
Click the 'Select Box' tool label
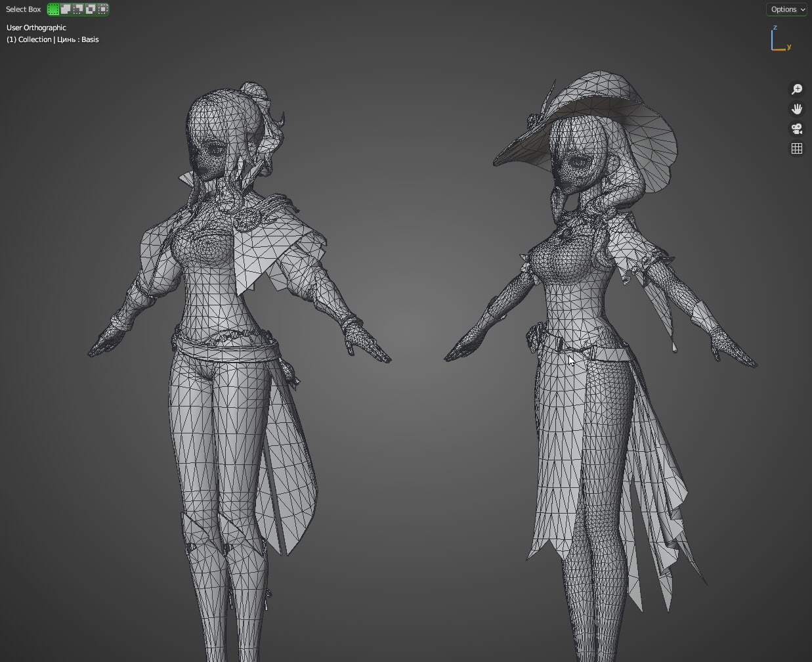tap(24, 9)
